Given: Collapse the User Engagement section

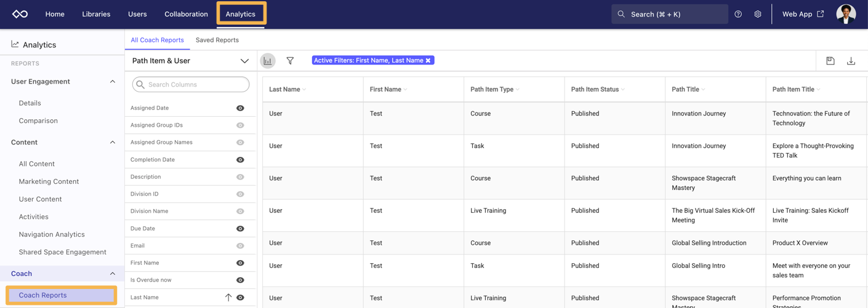Looking at the screenshot, I should (x=112, y=82).
